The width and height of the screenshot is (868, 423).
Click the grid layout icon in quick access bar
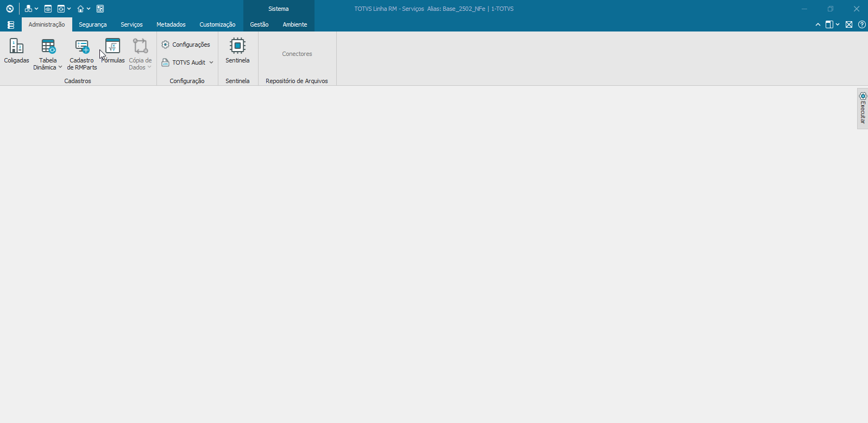tap(100, 9)
